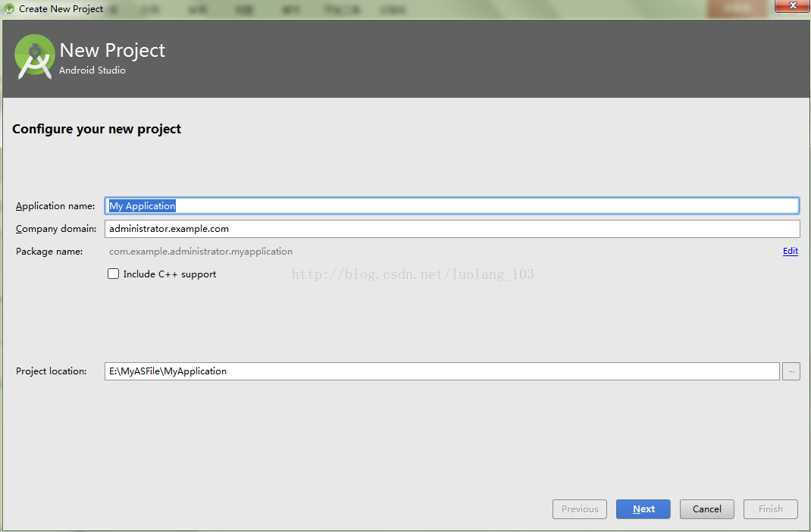Click the 'Company domain:' label
Screen dimensions: 811x532
pos(56,229)
